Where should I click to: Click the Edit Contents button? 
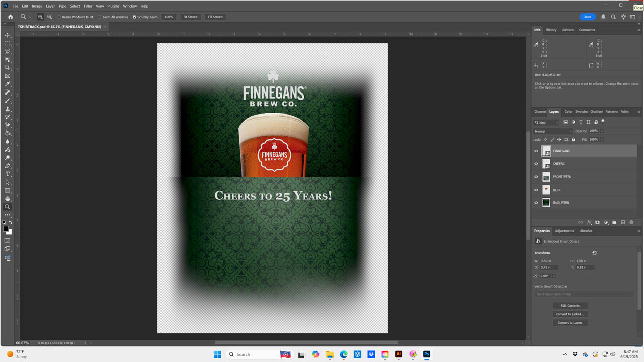click(x=570, y=306)
